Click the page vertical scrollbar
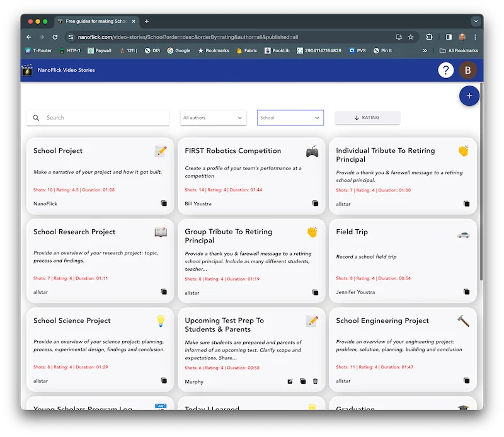 coord(481,181)
